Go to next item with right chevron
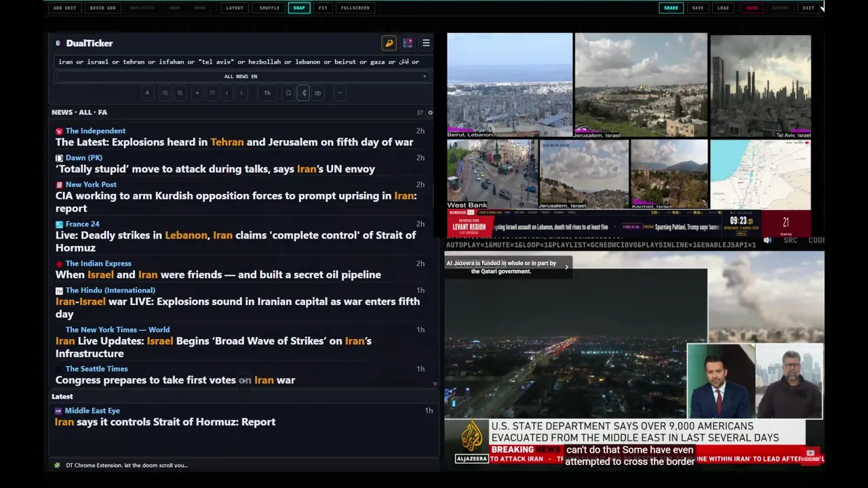This screenshot has height=488, width=868. (241, 93)
